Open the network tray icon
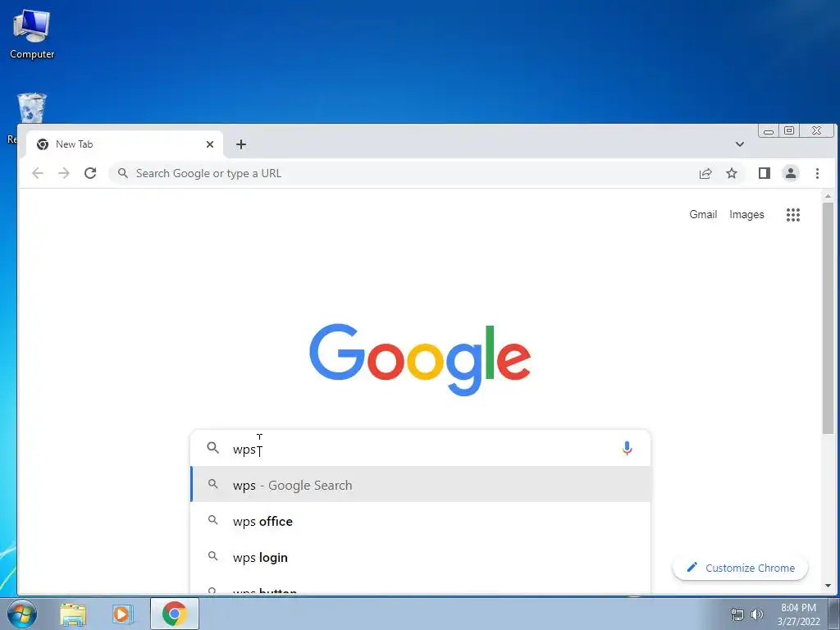Viewport: 840px width, 630px height. (737, 614)
